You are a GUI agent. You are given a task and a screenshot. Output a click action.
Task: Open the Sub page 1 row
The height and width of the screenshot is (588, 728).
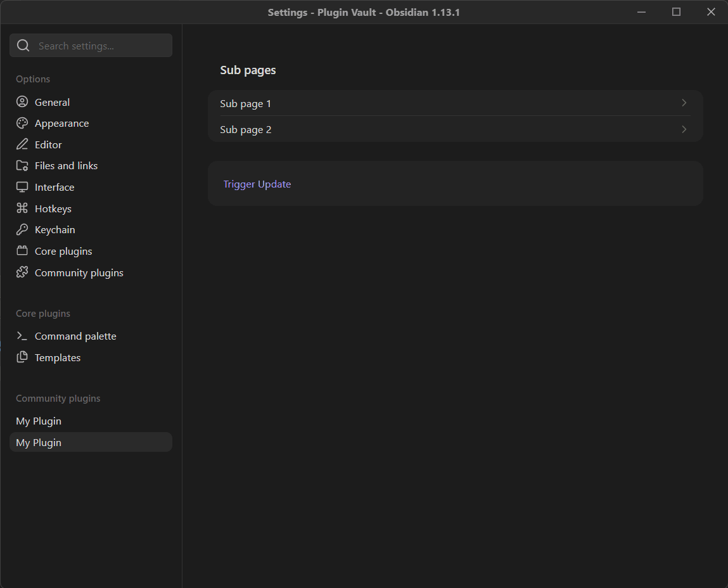(x=455, y=103)
